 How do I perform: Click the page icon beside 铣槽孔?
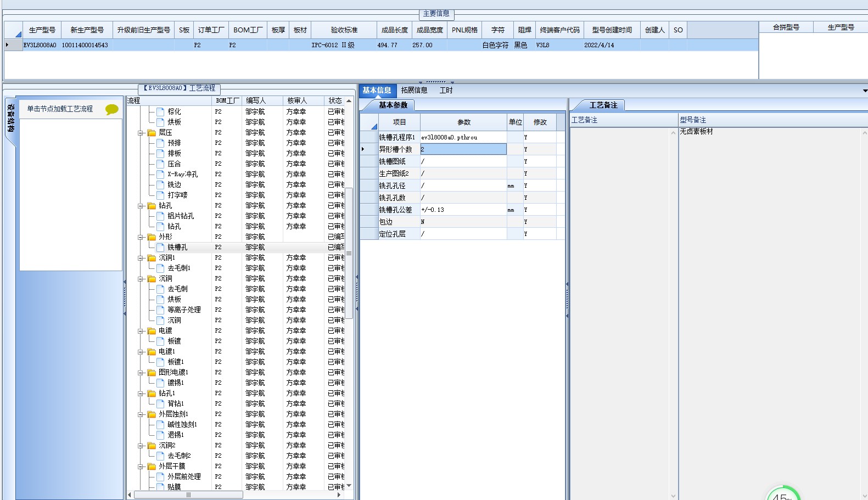tap(160, 248)
